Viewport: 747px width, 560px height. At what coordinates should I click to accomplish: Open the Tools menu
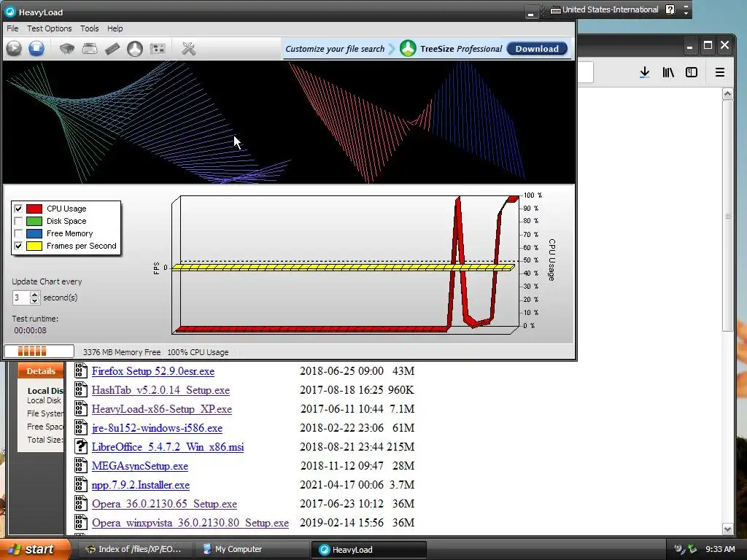(x=89, y=28)
